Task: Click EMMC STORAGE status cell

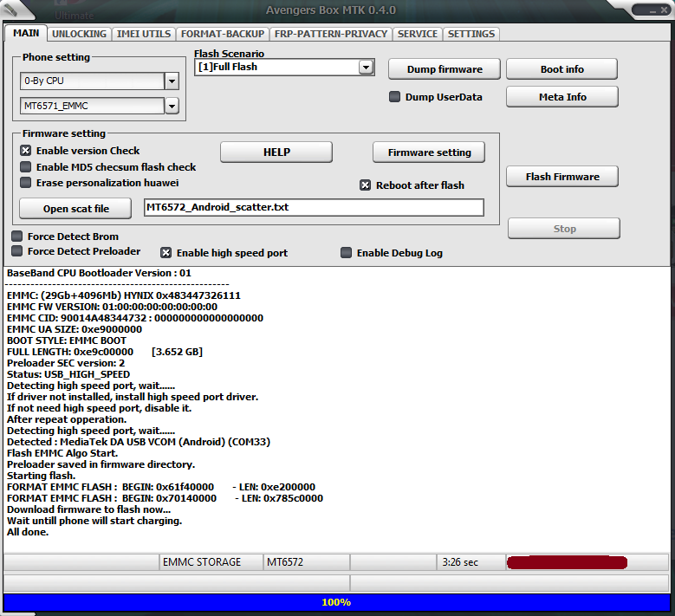Action: (x=211, y=562)
